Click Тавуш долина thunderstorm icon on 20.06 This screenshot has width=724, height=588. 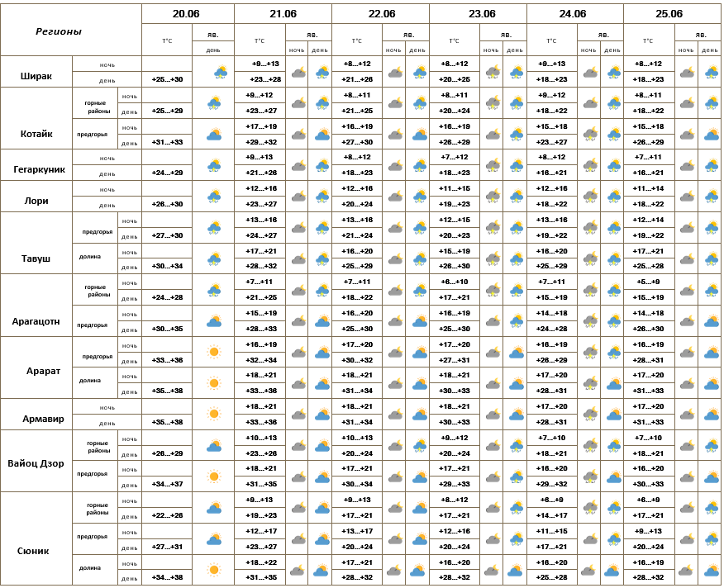pos(214,259)
